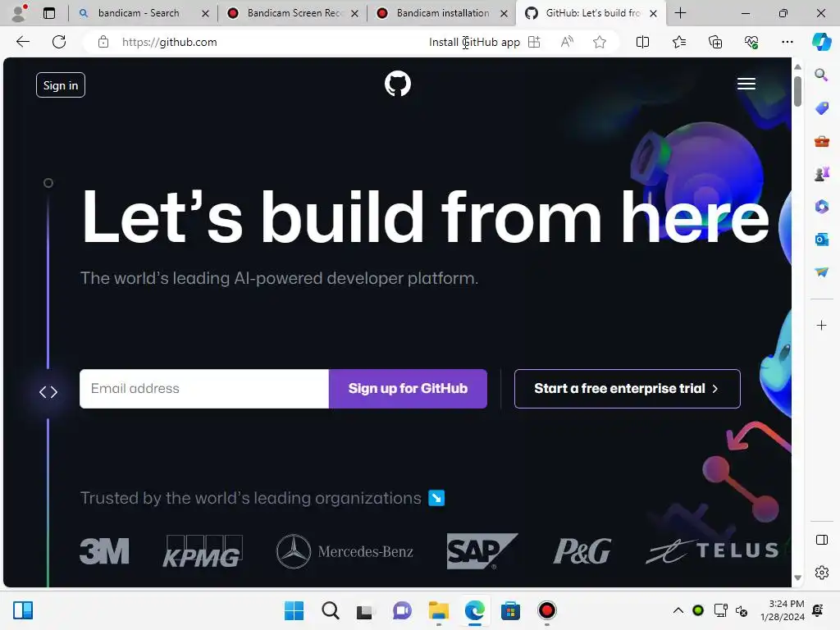The width and height of the screenshot is (840, 630).
Task: Open Games chess icon in sidebar
Action: [x=821, y=174]
